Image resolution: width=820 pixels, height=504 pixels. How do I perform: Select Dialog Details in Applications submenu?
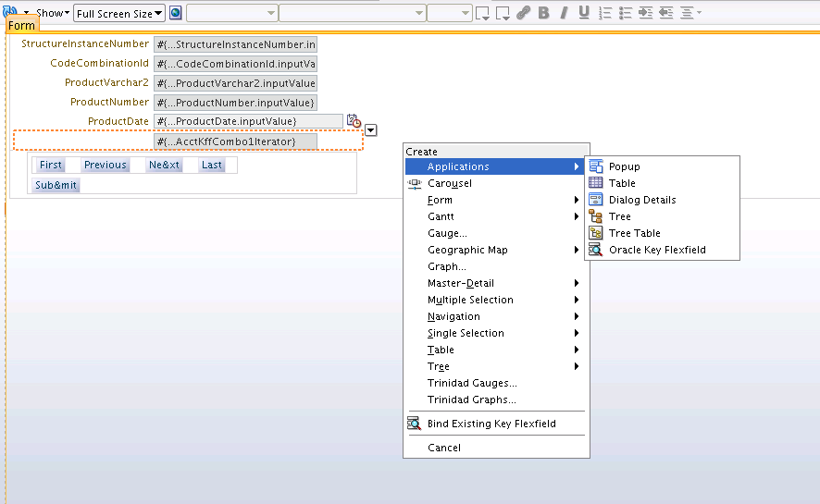[x=662, y=200]
